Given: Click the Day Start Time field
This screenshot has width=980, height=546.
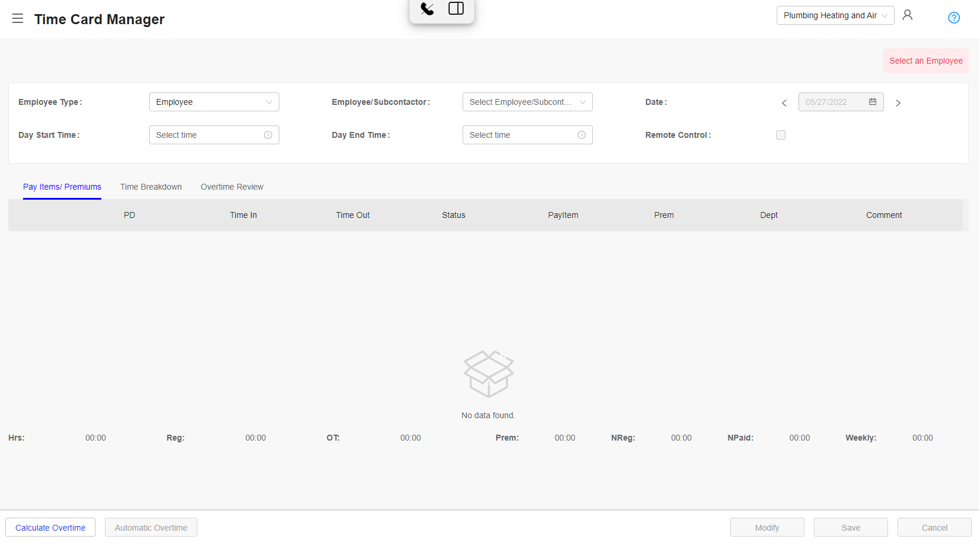Looking at the screenshot, I should [214, 135].
